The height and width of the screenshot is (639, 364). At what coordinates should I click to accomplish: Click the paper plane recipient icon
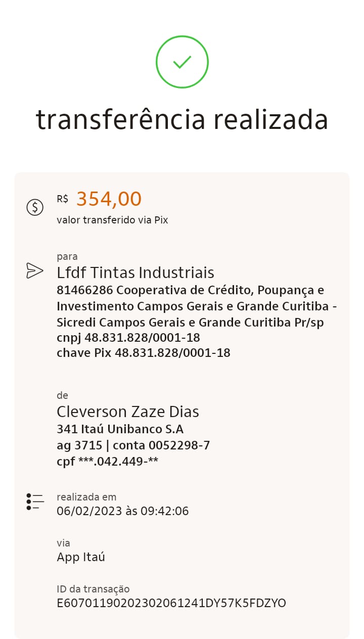pos(34,271)
